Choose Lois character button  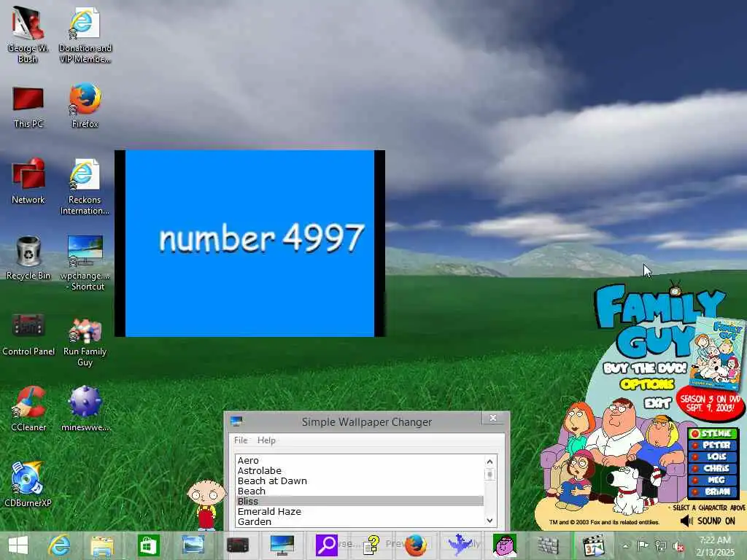tap(713, 456)
